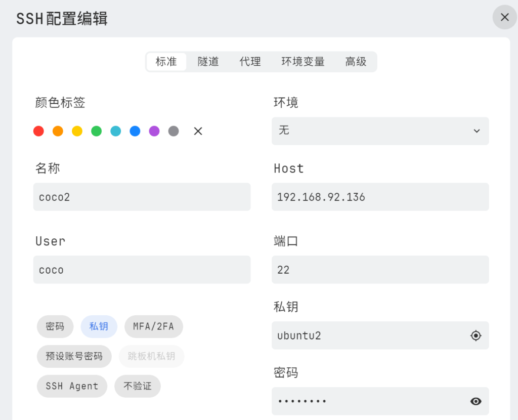Image resolution: width=518 pixels, height=420 pixels.
Task: Show password using the eye icon
Action: (476, 401)
